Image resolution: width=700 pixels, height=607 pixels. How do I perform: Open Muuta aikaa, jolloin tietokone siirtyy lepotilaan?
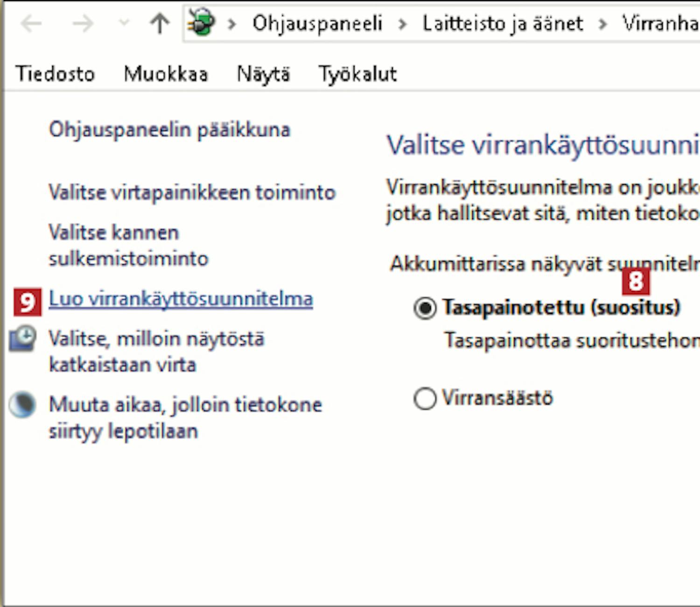(185, 417)
